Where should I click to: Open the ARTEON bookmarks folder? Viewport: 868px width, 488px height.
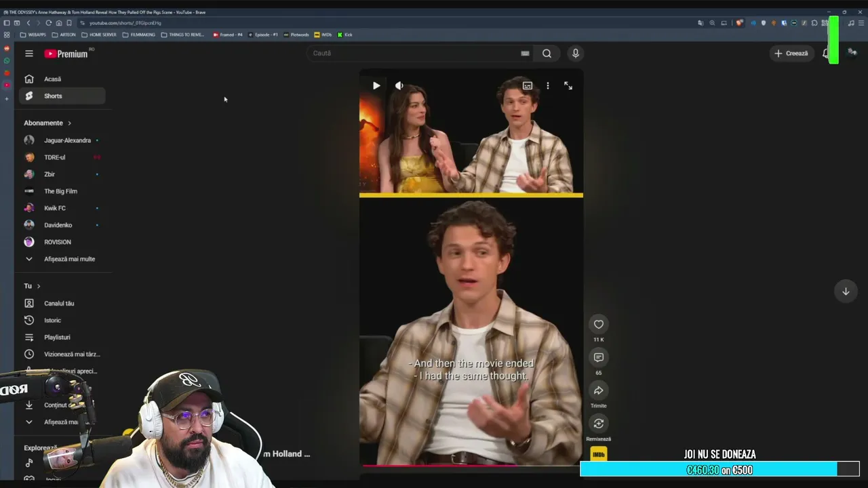point(64,35)
